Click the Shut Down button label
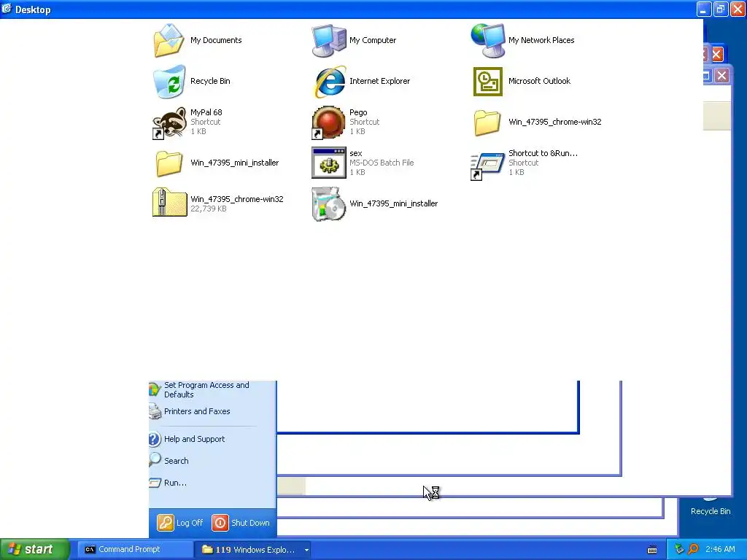This screenshot has height=560, width=747. coord(251,523)
